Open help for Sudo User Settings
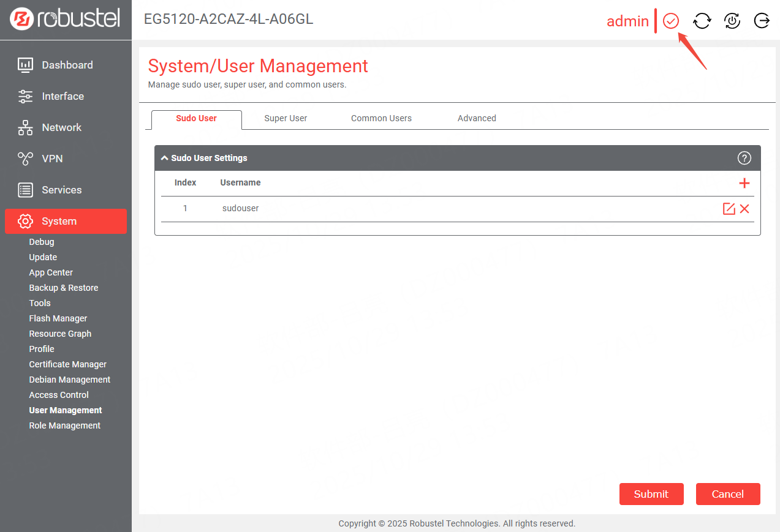 (x=744, y=158)
